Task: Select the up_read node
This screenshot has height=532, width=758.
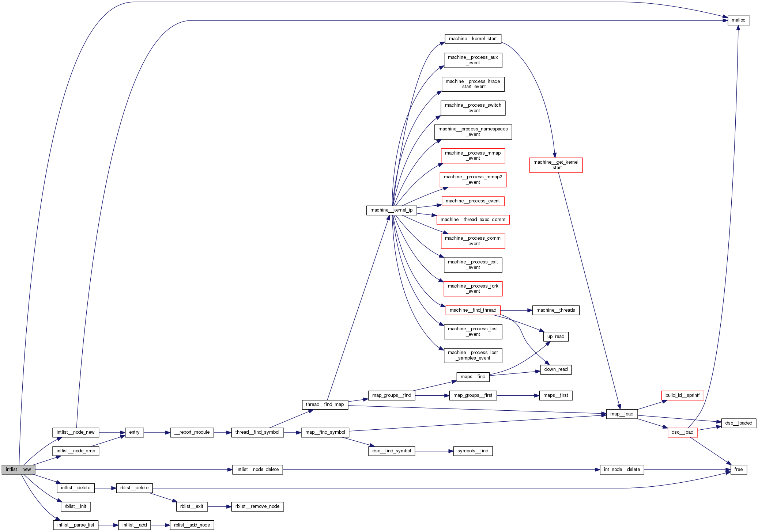Action: click(555, 337)
